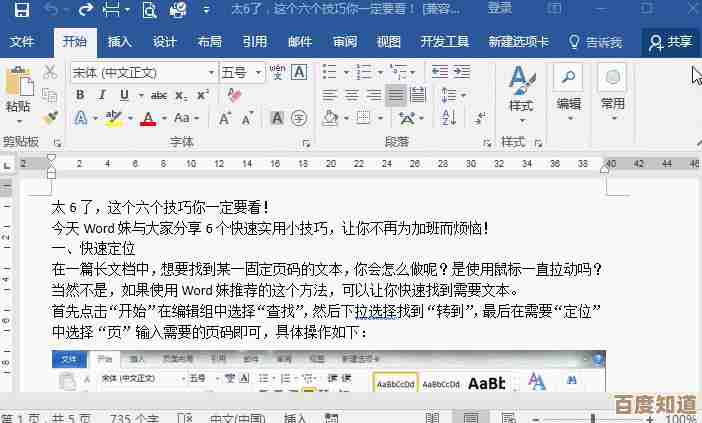Click the Character Border icon

299,72
